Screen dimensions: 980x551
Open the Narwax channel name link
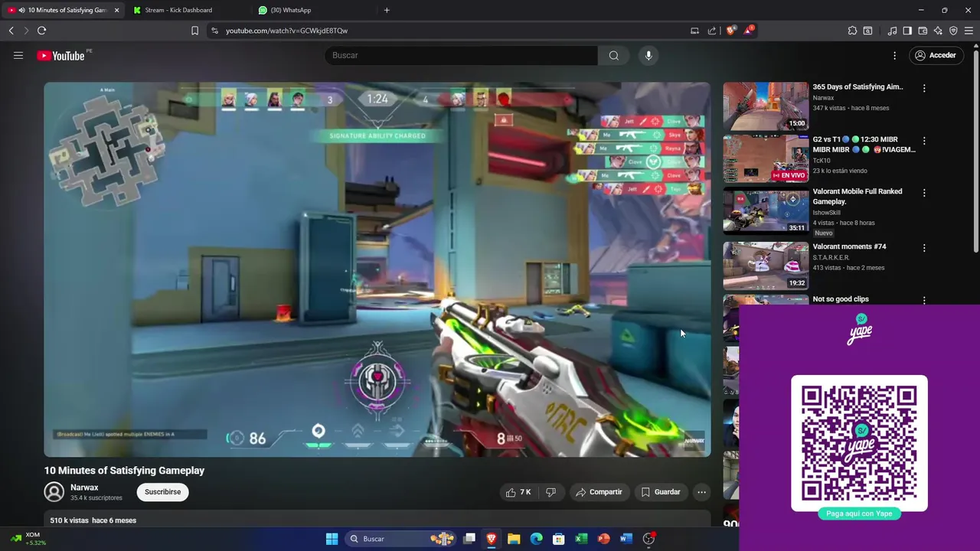coord(84,487)
